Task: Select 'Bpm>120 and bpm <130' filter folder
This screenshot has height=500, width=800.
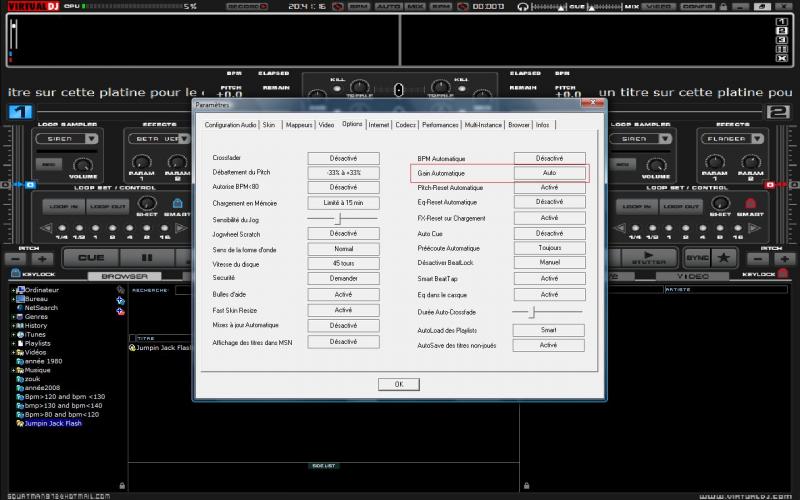Action: tap(65, 396)
